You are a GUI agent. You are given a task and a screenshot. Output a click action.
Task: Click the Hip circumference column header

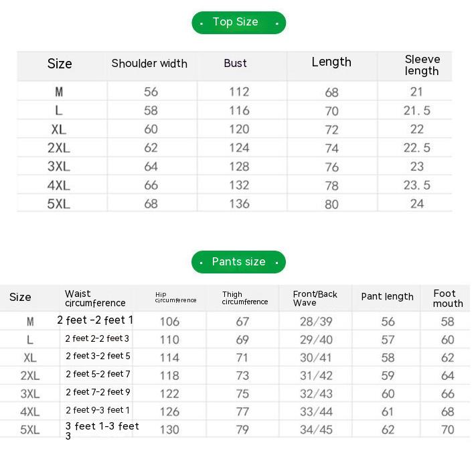pyautogui.click(x=175, y=298)
